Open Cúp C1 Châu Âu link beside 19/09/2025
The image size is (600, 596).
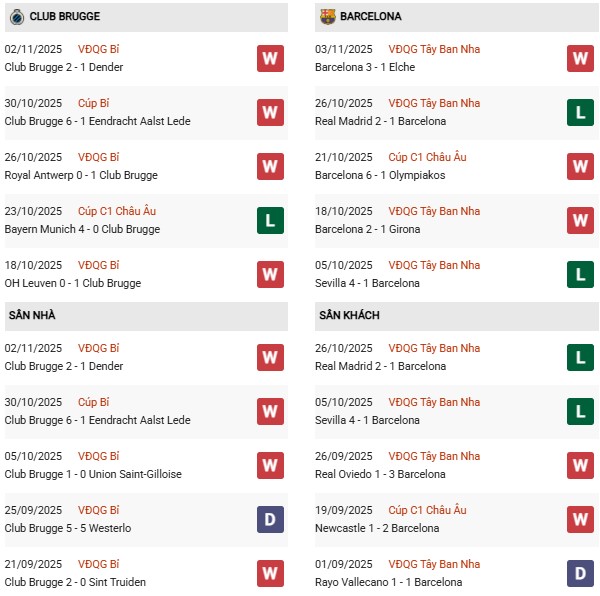pyautogui.click(x=430, y=510)
